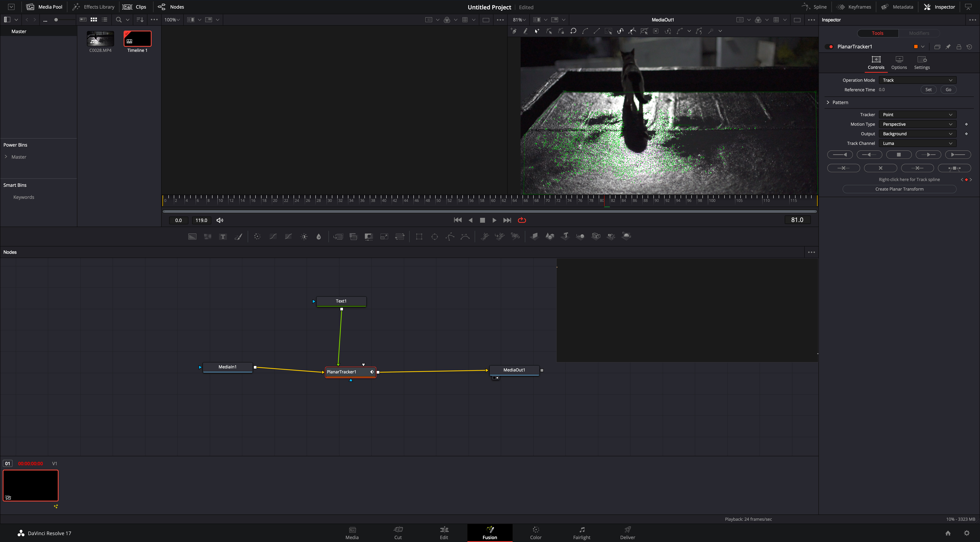Toggle audio mute speaker icon
Viewport: 980px width, 542px height.
click(220, 220)
